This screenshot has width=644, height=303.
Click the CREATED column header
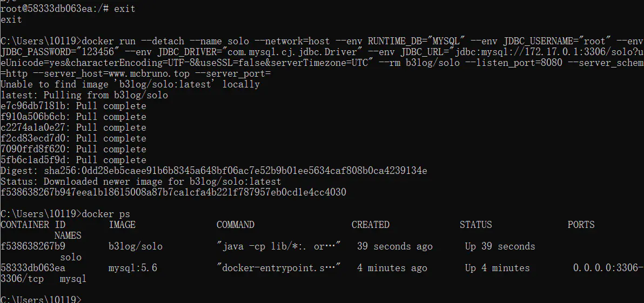371,225
